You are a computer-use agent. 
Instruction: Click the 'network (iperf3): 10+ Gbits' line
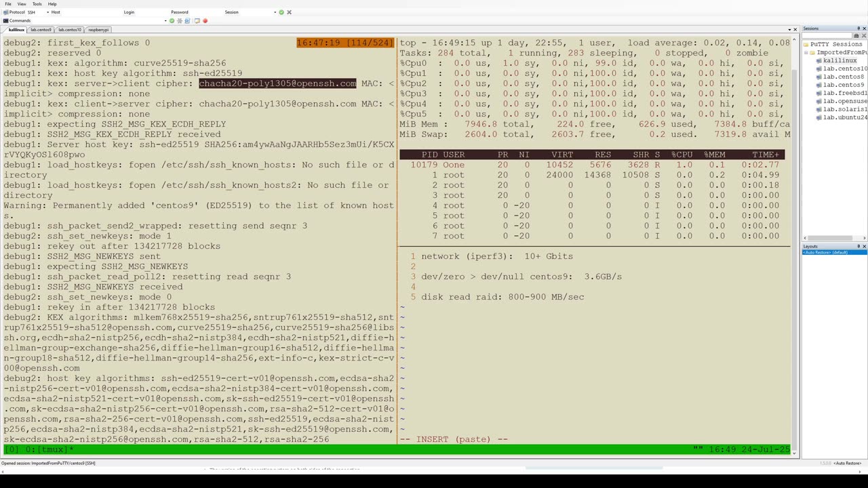coord(497,256)
